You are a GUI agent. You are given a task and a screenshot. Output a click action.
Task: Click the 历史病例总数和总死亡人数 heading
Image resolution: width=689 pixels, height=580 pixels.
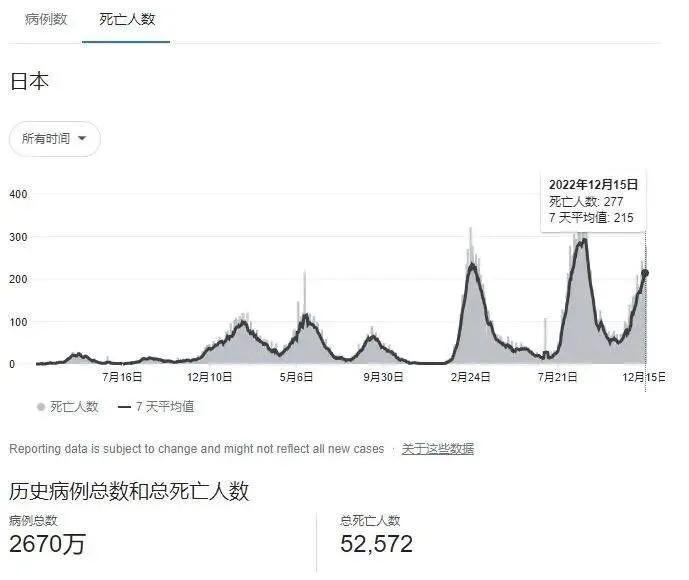pos(129,491)
